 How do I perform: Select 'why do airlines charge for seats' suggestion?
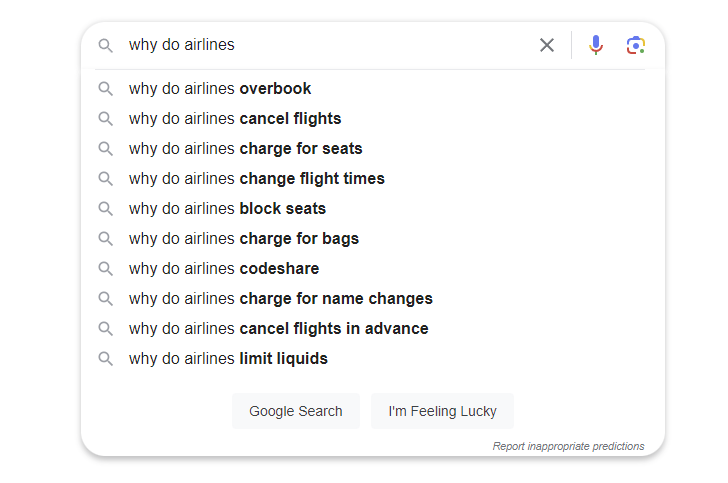[x=245, y=149]
